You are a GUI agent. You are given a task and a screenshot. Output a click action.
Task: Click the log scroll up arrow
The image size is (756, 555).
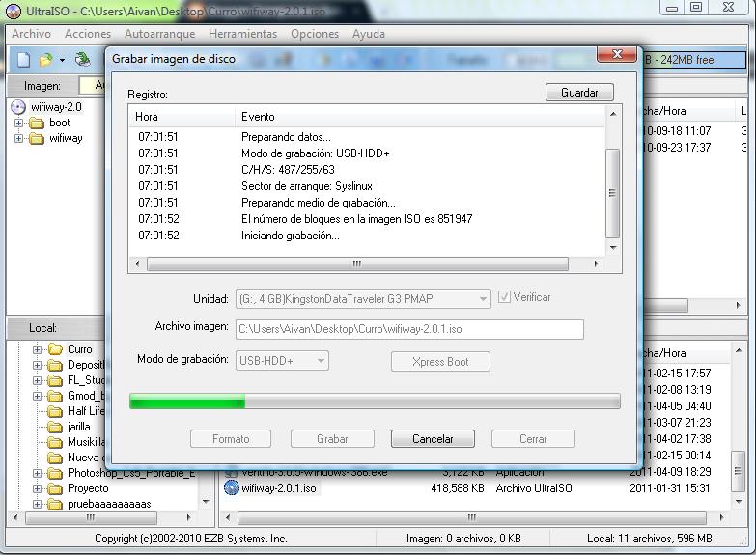pyautogui.click(x=613, y=114)
